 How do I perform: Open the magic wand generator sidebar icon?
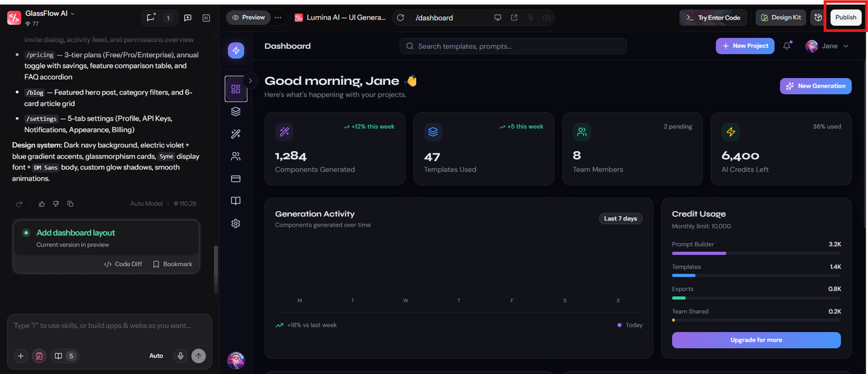point(236,134)
